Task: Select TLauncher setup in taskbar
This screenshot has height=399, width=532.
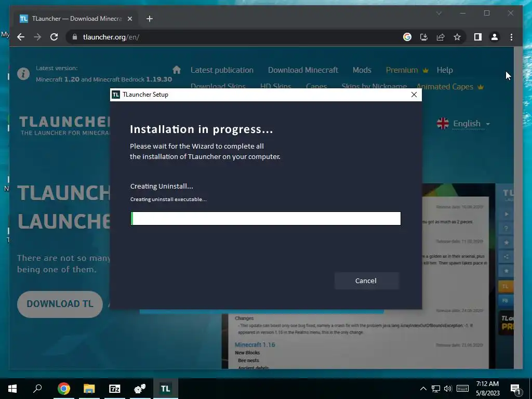Action: tap(166, 389)
